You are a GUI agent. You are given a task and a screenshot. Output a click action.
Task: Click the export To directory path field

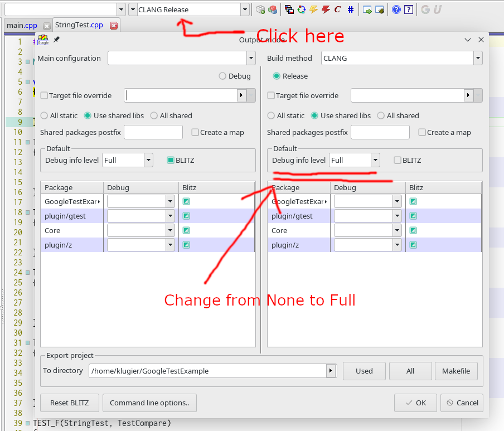click(x=207, y=371)
